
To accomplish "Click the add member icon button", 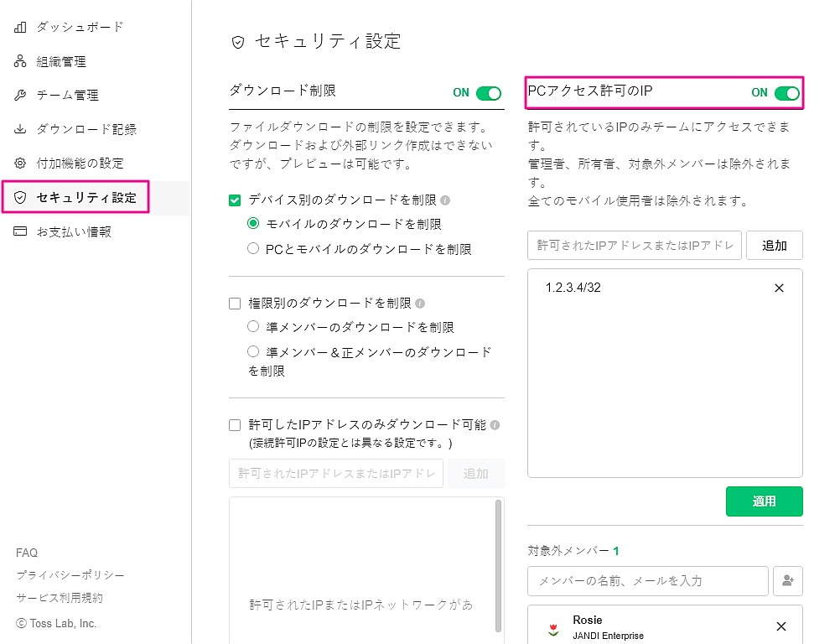I will 788,580.
